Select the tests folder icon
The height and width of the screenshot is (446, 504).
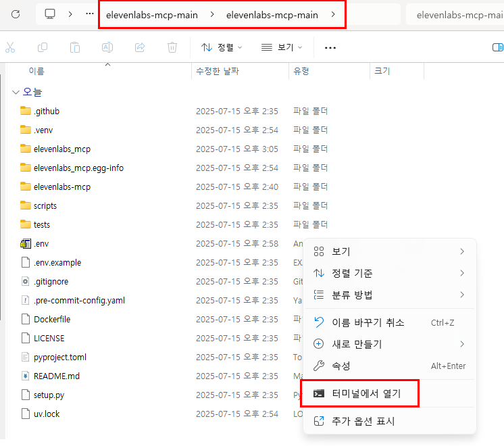(26, 224)
